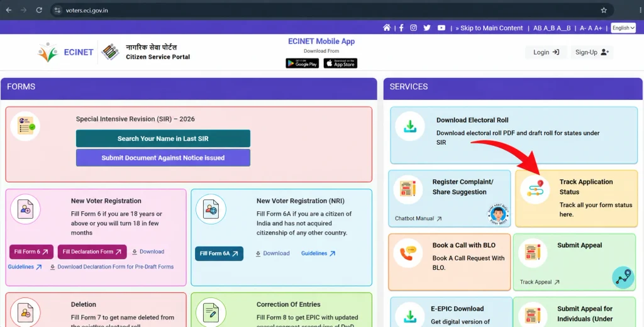Click the ECINET logo
Image resolution: width=644 pixels, height=327 pixels.
(x=65, y=52)
